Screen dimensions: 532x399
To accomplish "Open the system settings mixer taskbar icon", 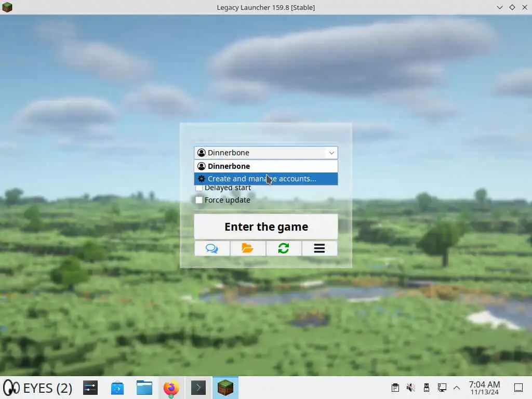I will click(x=90, y=388).
